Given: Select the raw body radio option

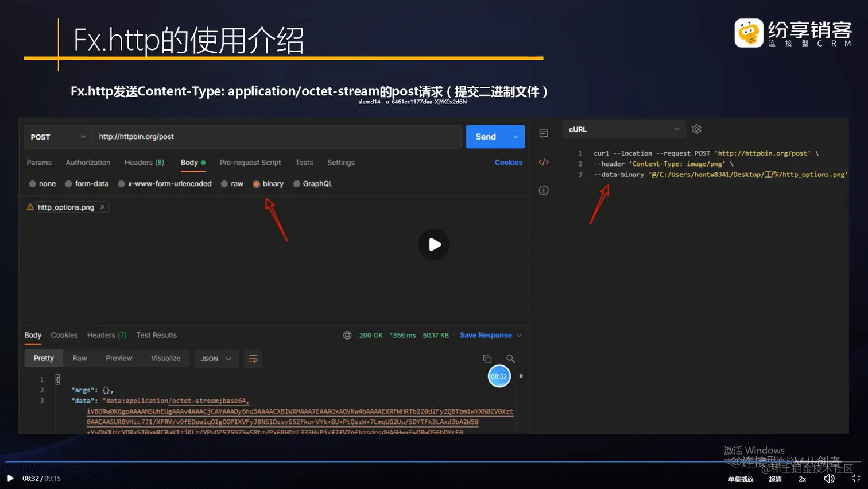Looking at the screenshot, I should [224, 184].
